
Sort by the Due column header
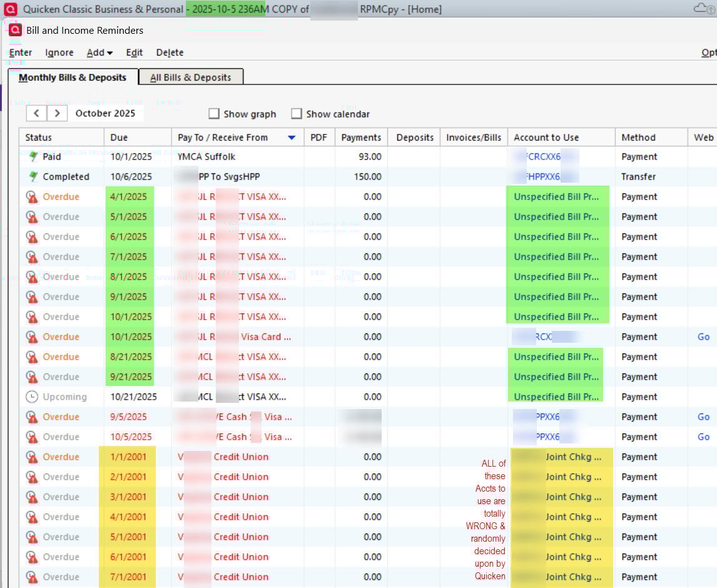[x=138, y=138]
